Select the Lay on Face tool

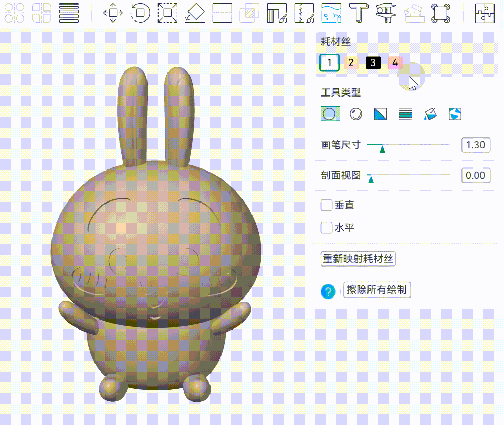click(195, 13)
